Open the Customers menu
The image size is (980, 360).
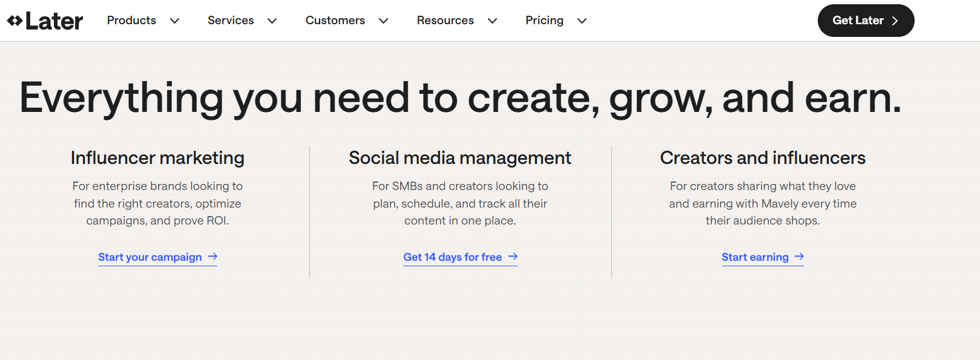click(335, 21)
